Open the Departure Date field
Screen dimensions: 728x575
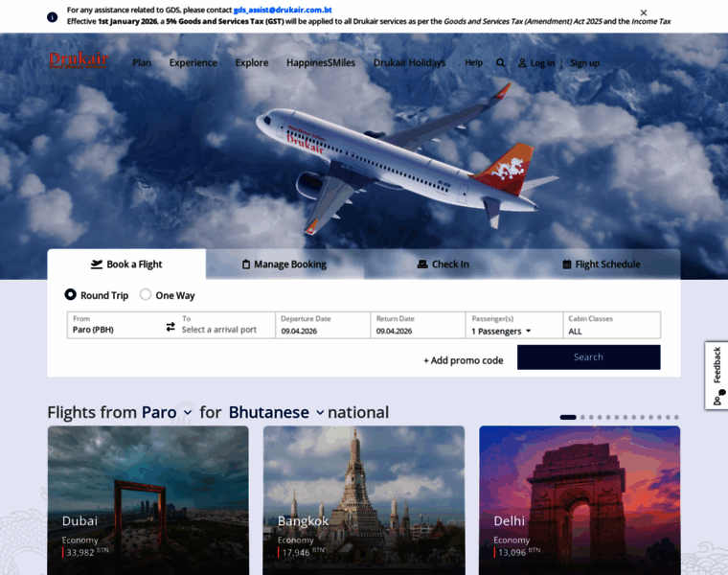(323, 325)
